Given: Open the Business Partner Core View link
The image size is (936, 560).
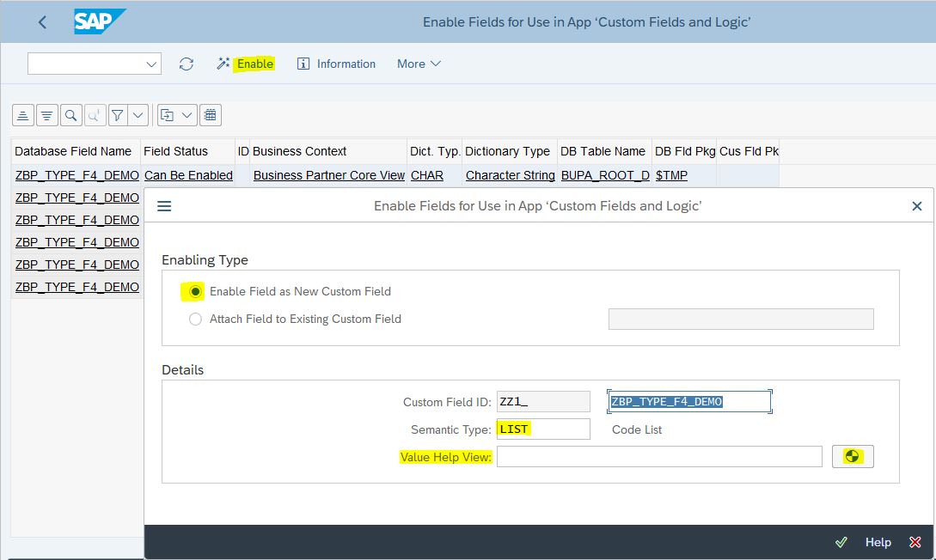Looking at the screenshot, I should 328,174.
